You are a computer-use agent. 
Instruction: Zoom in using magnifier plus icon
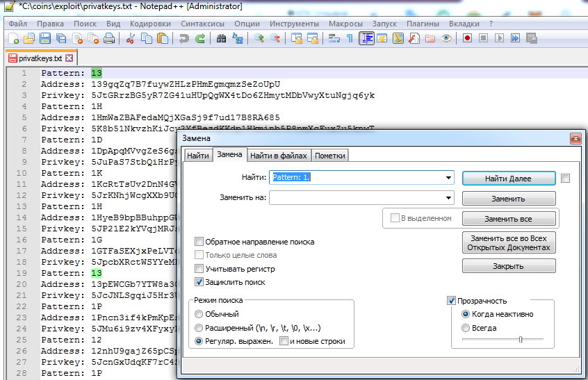coord(259,38)
